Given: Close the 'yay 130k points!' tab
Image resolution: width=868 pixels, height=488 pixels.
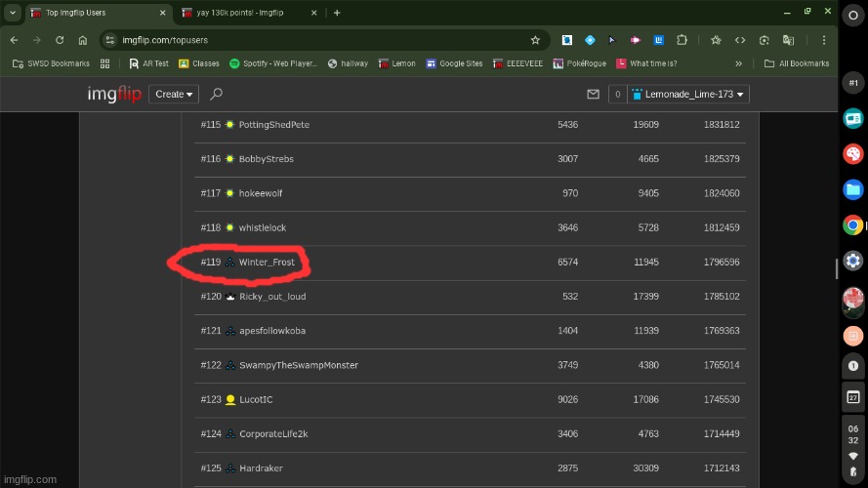Looking at the screenshot, I should pyautogui.click(x=313, y=13).
